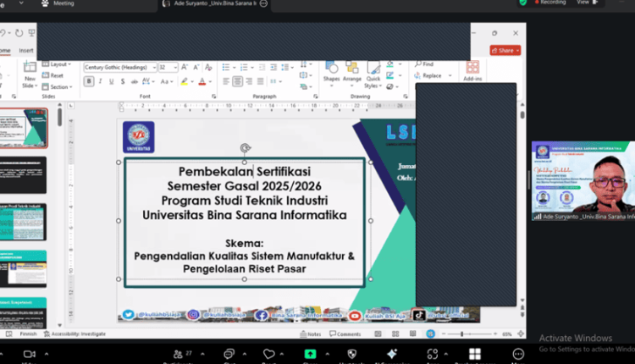The width and height of the screenshot is (635, 364).
Task: Click Increase Font Size icon
Action: click(185, 67)
